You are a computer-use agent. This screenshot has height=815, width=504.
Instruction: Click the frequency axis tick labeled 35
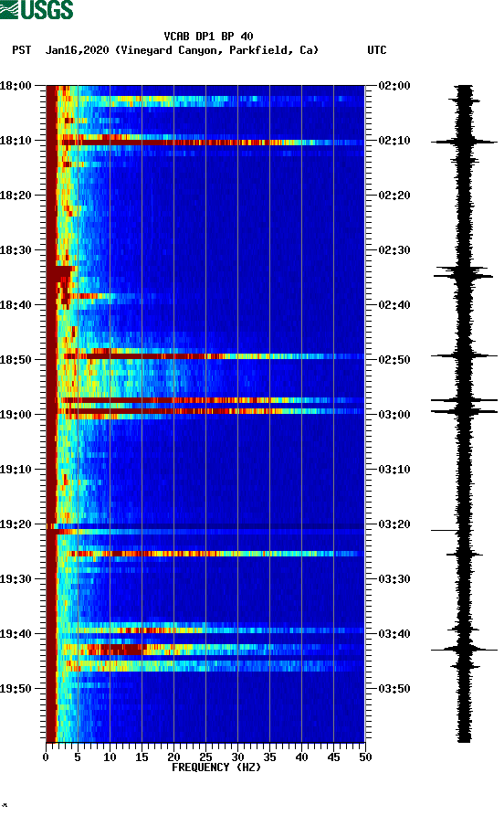(x=269, y=757)
